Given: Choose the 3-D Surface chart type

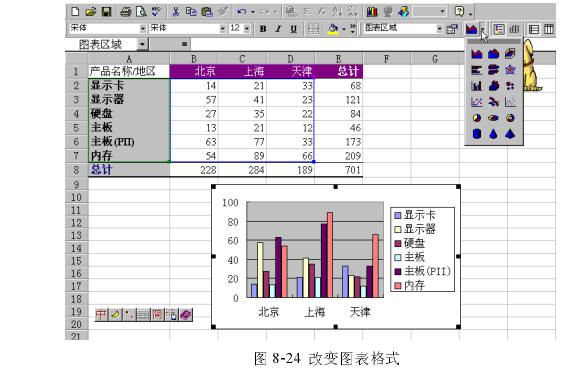Looking at the screenshot, I should click(x=510, y=54).
